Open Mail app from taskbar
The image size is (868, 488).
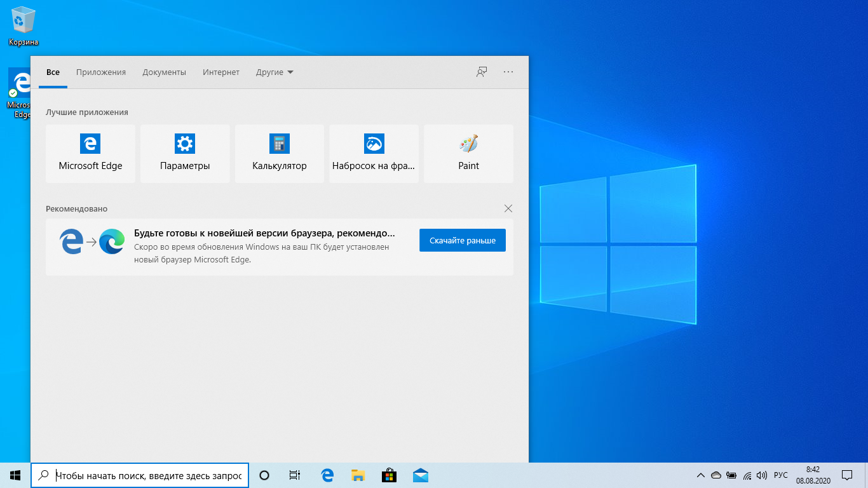420,475
